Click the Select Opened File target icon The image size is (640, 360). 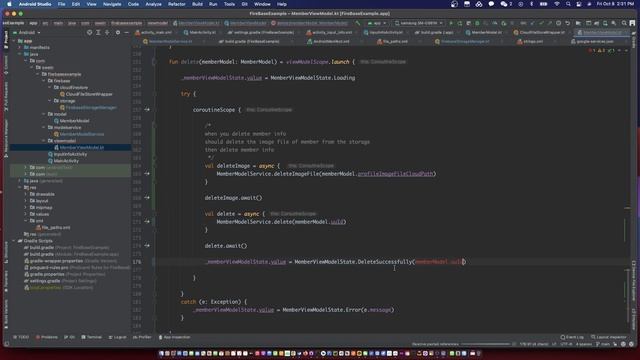click(89, 32)
